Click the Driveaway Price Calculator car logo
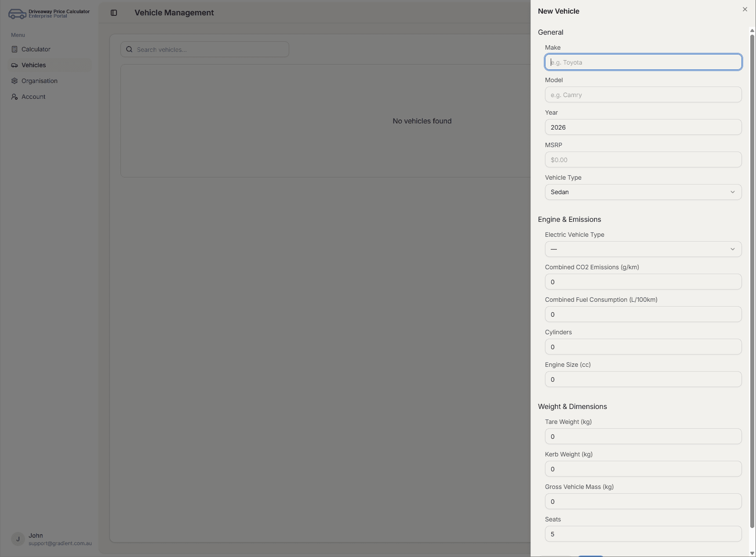This screenshot has width=756, height=557. tap(17, 14)
